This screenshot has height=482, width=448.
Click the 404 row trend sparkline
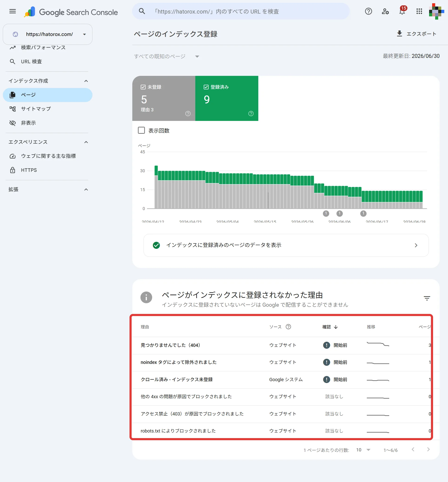[x=378, y=344]
